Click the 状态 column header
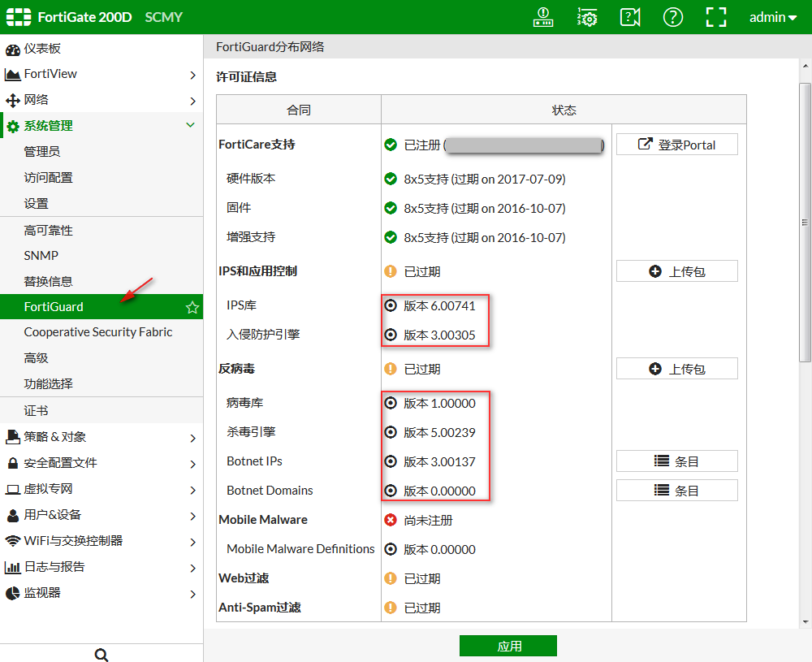Image resolution: width=812 pixels, height=662 pixels. [x=564, y=110]
